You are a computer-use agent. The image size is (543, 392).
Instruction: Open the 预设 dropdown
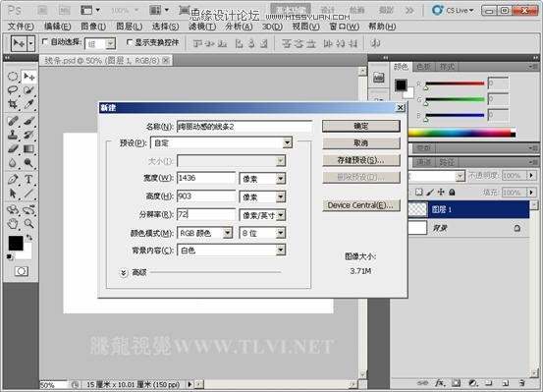pyautogui.click(x=287, y=142)
